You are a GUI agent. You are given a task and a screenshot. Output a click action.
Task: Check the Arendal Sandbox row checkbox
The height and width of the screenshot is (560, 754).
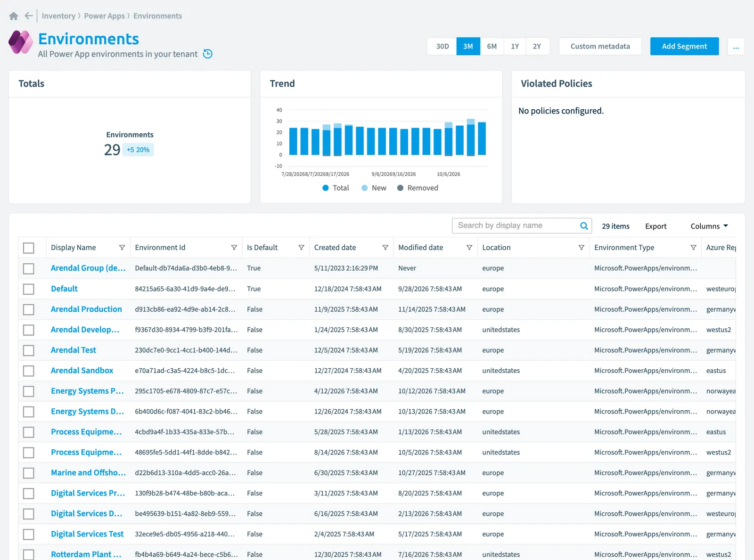click(x=29, y=371)
